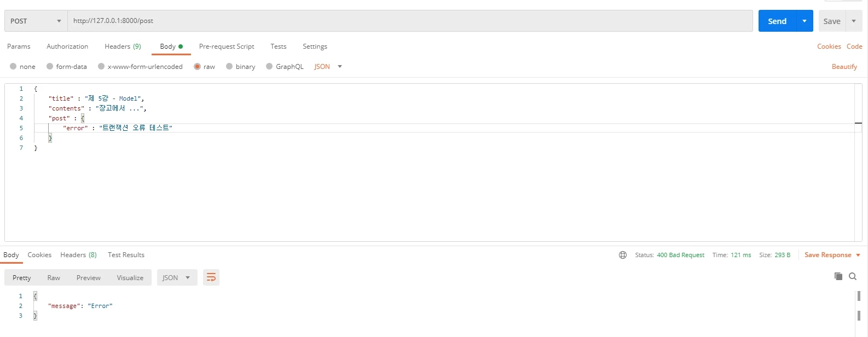Choose the x-www-form-urlencoded radio option
Screen dimensions: 868x337
[x=101, y=67]
